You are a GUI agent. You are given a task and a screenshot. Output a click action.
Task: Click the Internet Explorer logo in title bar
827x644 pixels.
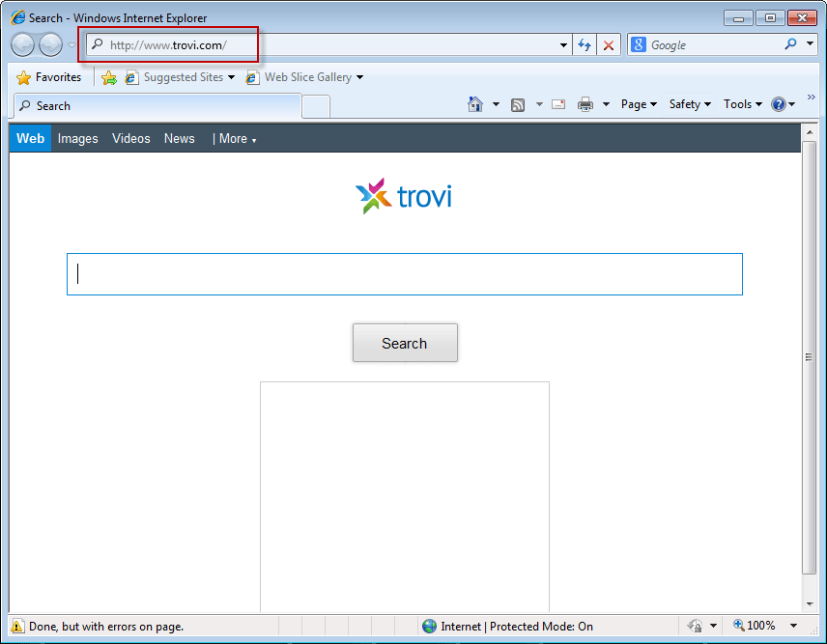tap(18, 17)
